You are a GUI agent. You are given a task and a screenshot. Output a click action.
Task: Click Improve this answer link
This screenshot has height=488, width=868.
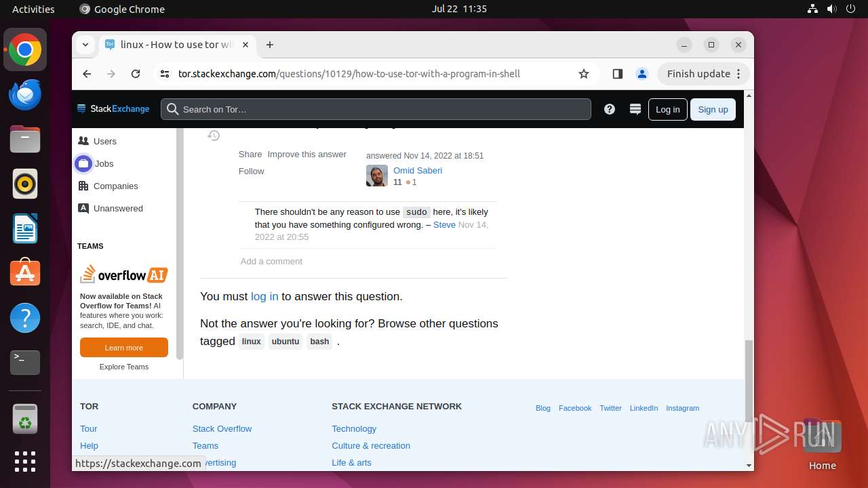(x=307, y=154)
